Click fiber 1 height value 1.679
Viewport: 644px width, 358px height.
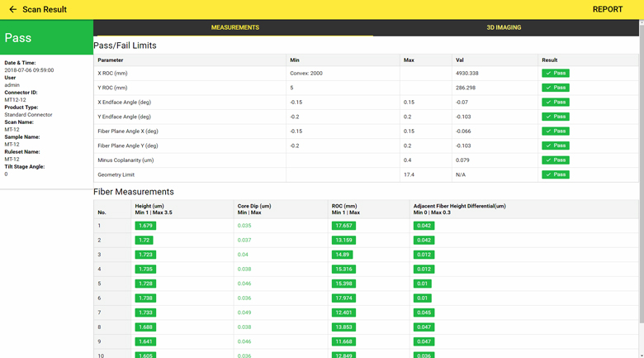[145, 226]
